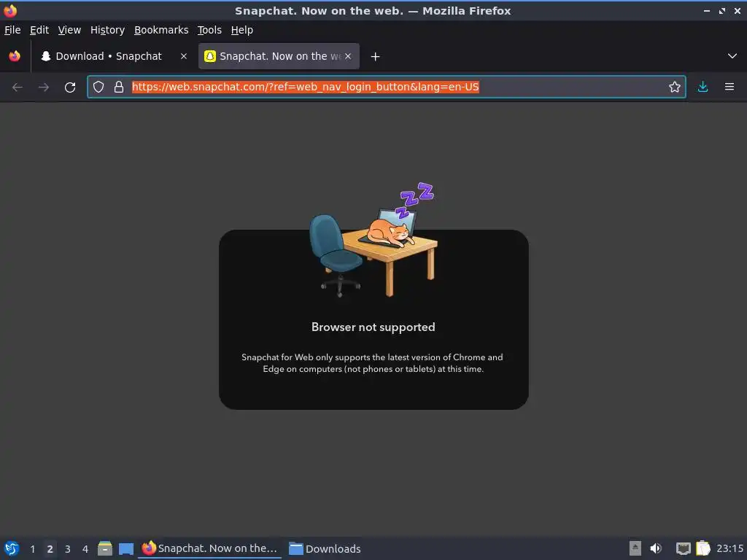The width and height of the screenshot is (747, 560).
Task: Switch to workspace 4 in taskbar
Action: [x=85, y=549]
